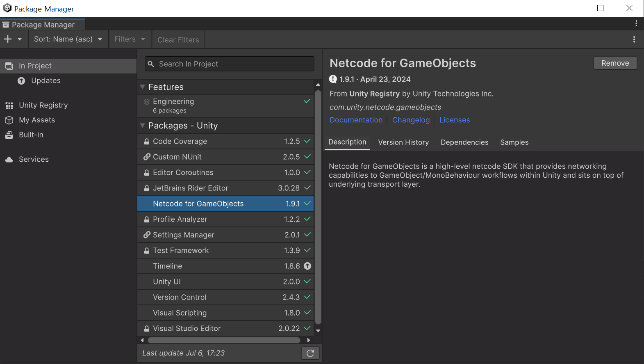644x364 pixels.
Task: Click the Services cloud icon
Action: tap(9, 160)
